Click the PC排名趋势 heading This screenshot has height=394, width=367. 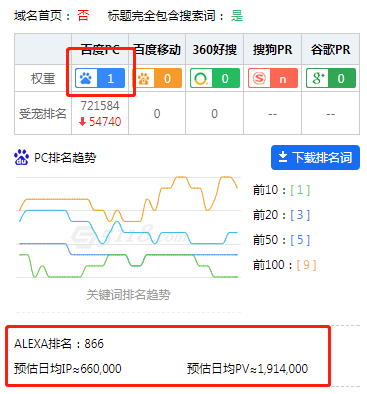65,157
